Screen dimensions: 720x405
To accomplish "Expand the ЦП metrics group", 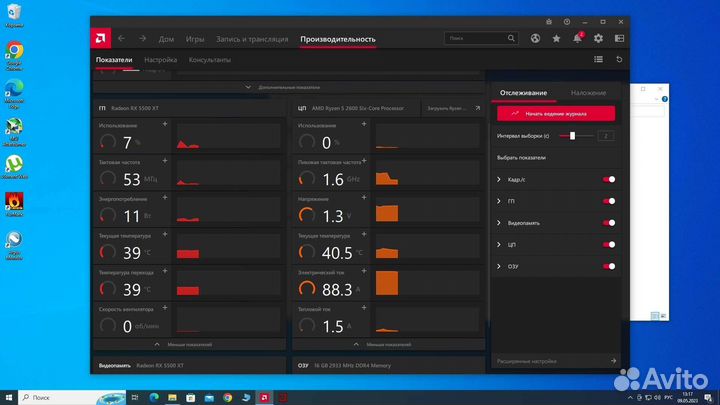I will coord(499,245).
